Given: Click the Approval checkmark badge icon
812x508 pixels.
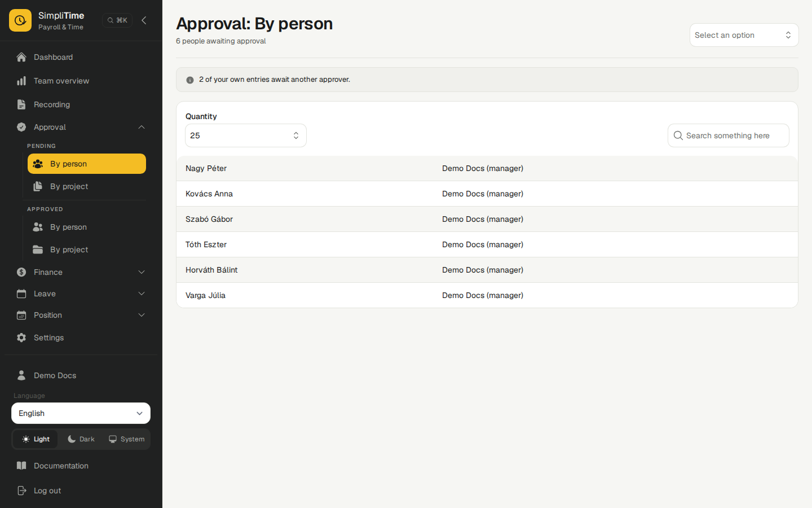Looking at the screenshot, I should [x=21, y=127].
